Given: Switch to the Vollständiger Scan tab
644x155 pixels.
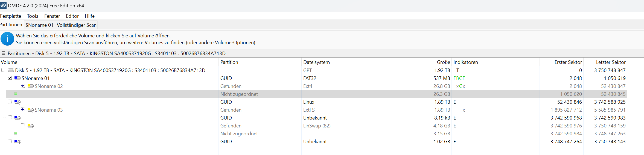Looking at the screenshot, I should click(77, 25).
